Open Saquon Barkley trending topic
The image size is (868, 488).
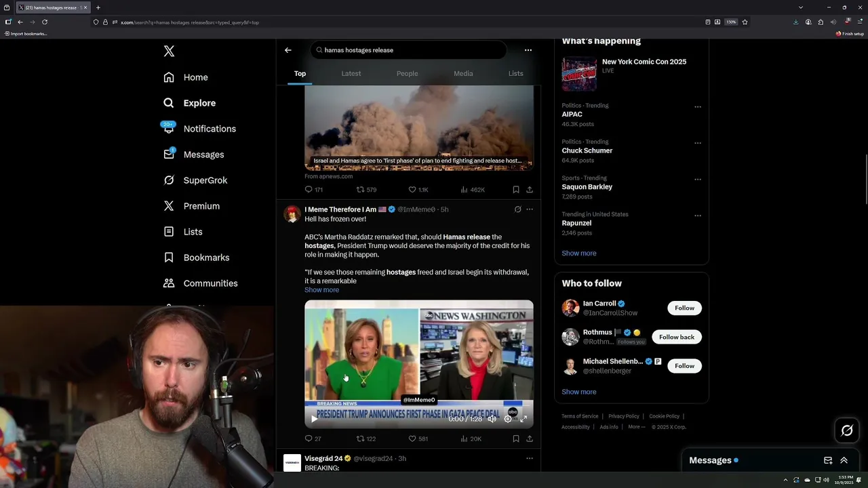[587, 187]
